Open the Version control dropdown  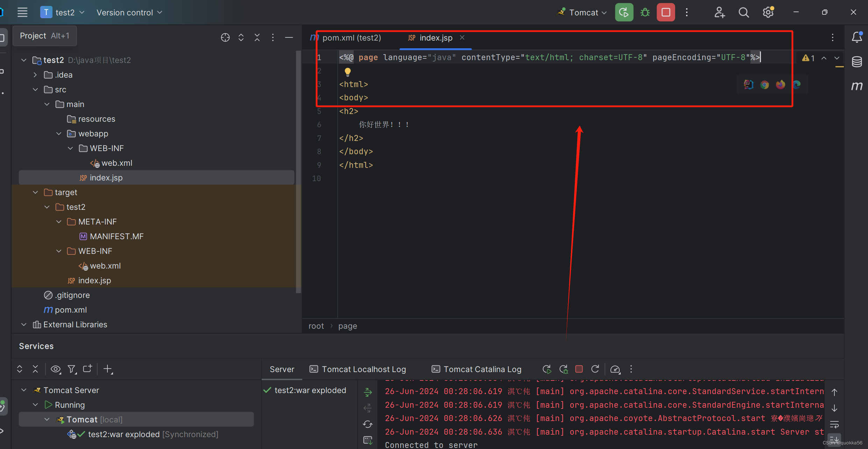129,12
